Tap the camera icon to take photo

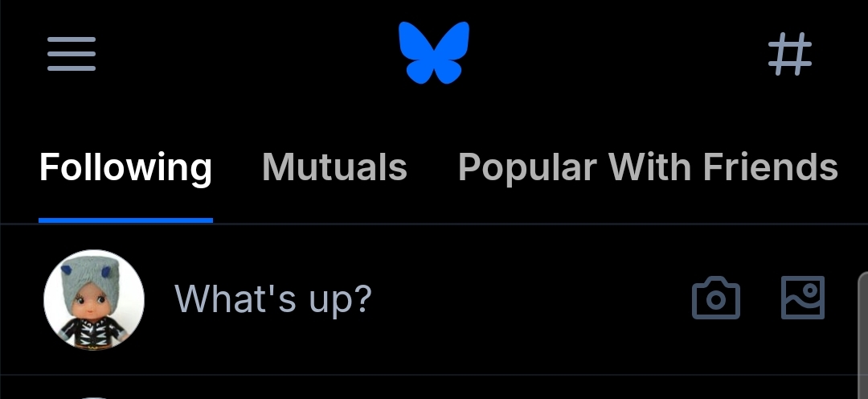point(715,298)
